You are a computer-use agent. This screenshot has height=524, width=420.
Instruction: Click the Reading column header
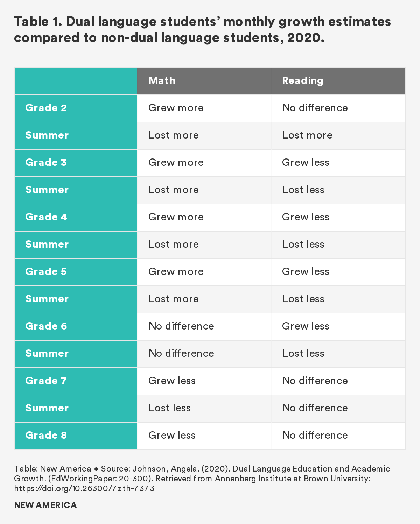(303, 81)
